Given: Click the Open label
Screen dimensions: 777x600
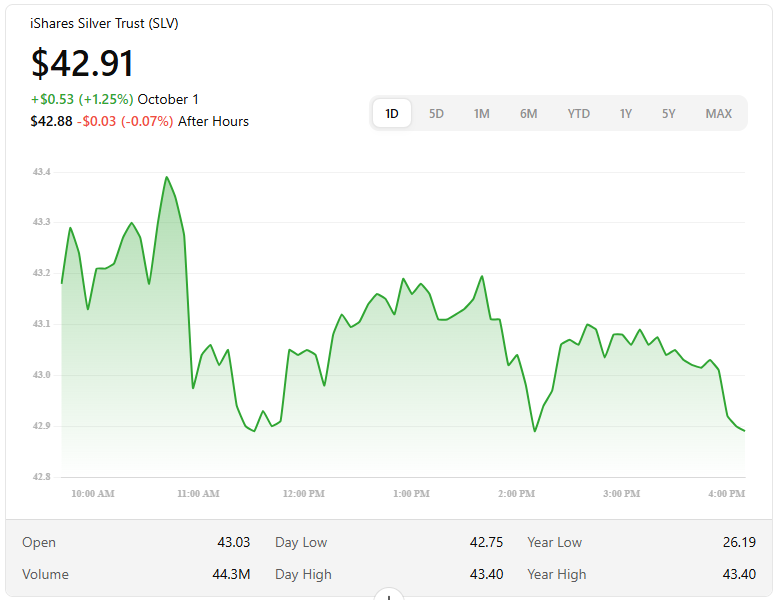Looking at the screenshot, I should click(x=39, y=543).
